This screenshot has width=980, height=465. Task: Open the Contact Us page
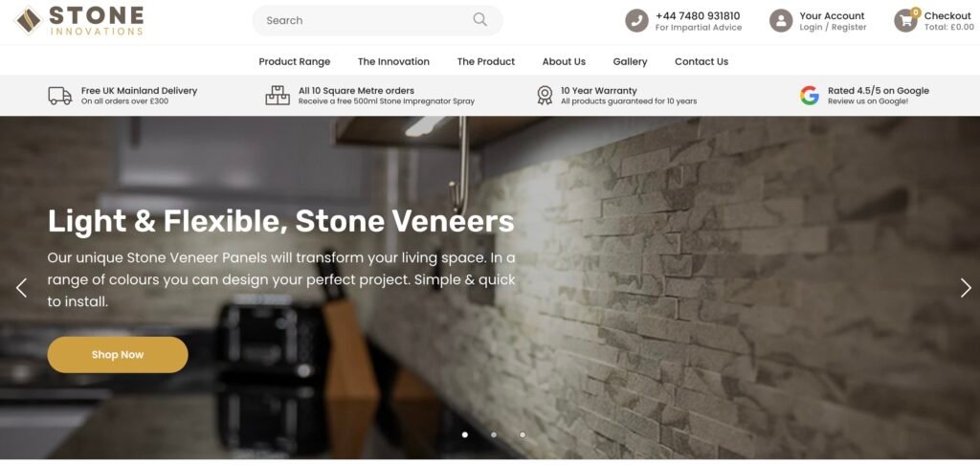[x=702, y=61]
